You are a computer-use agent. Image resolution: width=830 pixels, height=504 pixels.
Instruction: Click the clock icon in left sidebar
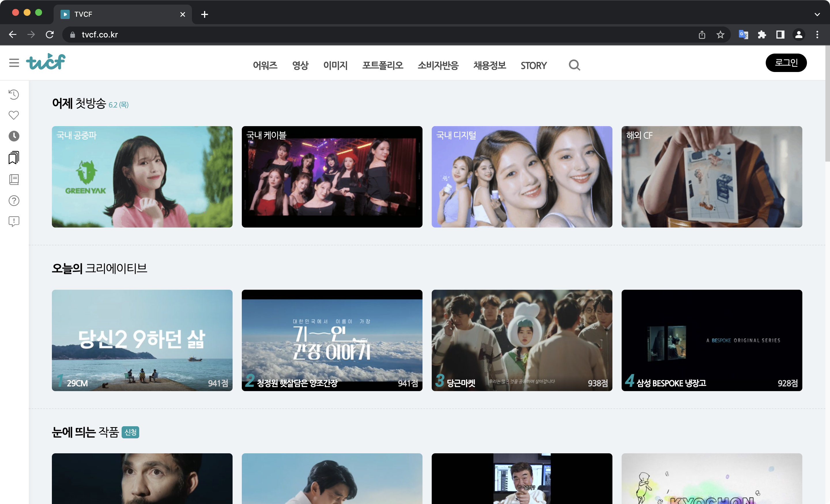coord(14,136)
